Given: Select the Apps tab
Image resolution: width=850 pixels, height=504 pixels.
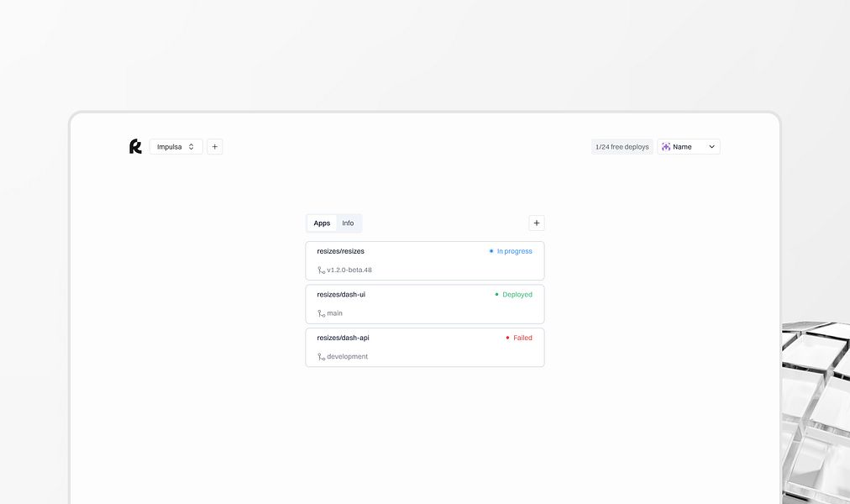Looking at the screenshot, I should (x=322, y=223).
